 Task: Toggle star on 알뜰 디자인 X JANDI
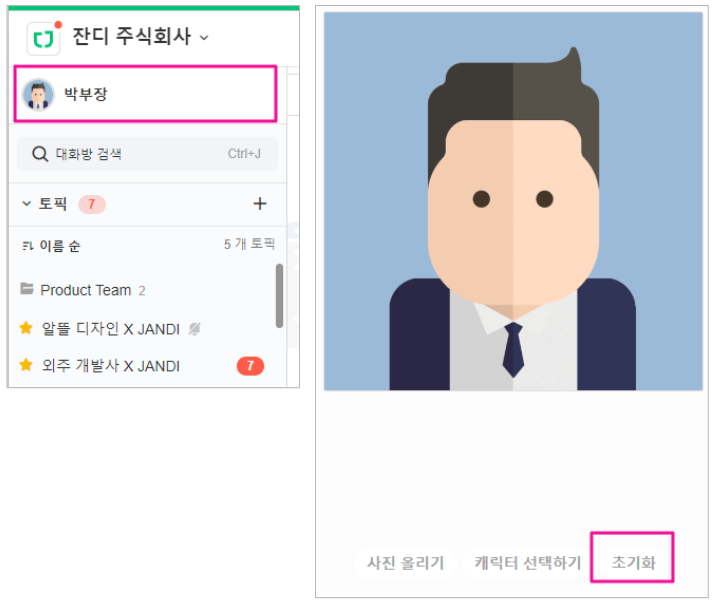[x=27, y=328]
